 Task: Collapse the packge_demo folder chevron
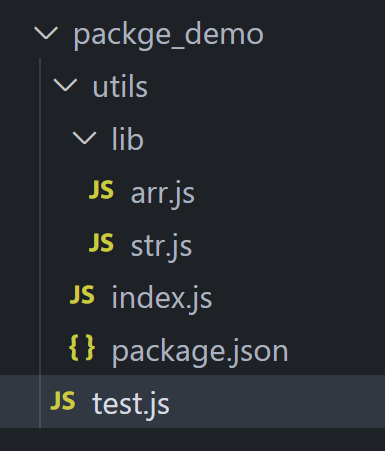(x=46, y=34)
